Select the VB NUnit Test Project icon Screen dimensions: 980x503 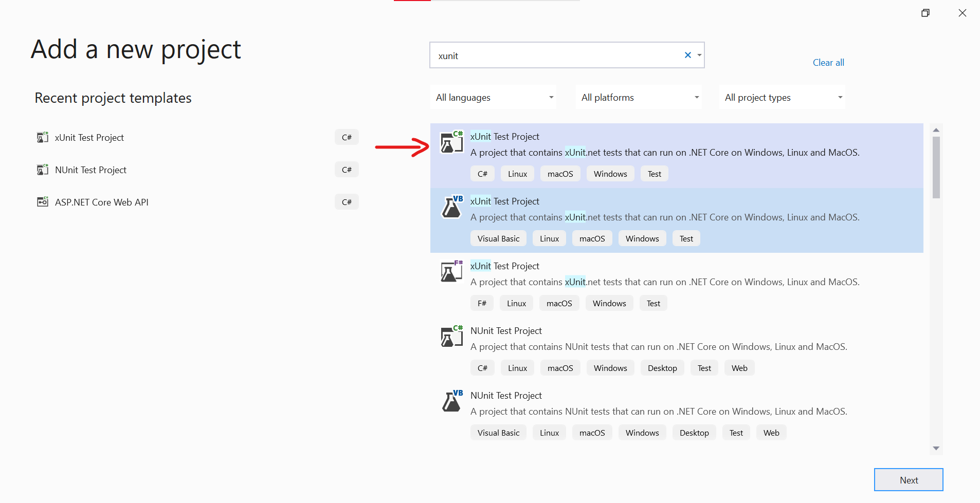point(450,401)
